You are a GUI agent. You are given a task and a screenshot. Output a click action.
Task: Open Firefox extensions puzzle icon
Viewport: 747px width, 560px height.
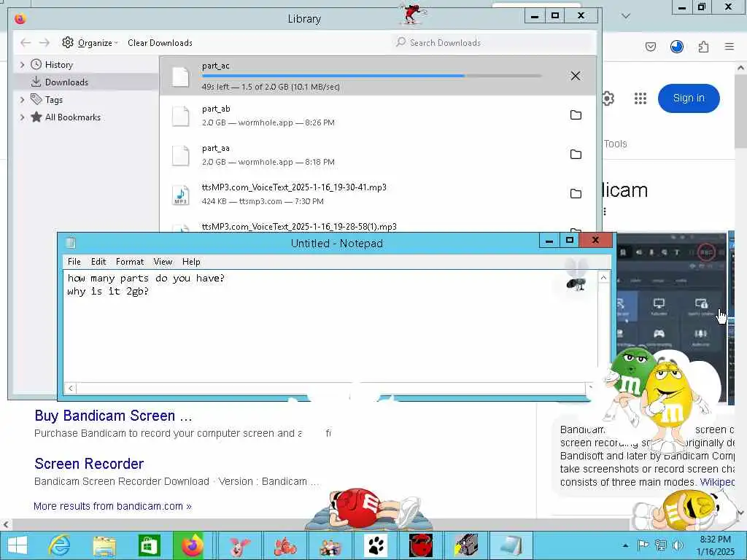pos(703,47)
